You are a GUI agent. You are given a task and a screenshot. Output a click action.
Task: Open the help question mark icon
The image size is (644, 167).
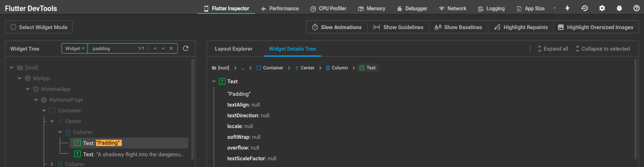click(x=636, y=9)
